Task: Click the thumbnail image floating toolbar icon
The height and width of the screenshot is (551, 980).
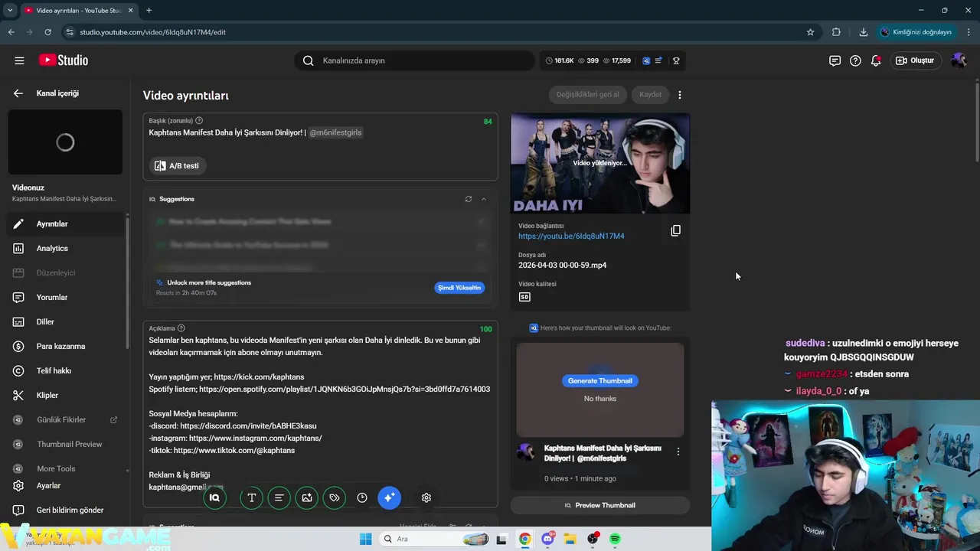Action: coord(307,498)
